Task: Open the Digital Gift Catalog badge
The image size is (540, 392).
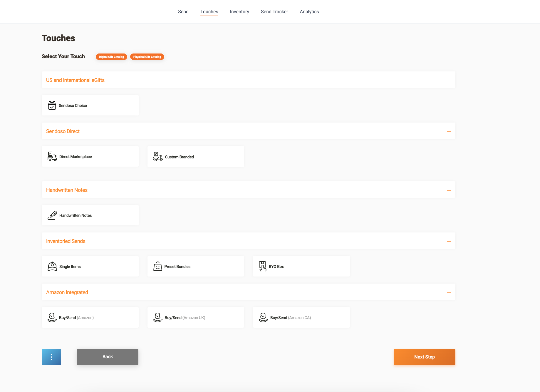Action: tap(111, 57)
